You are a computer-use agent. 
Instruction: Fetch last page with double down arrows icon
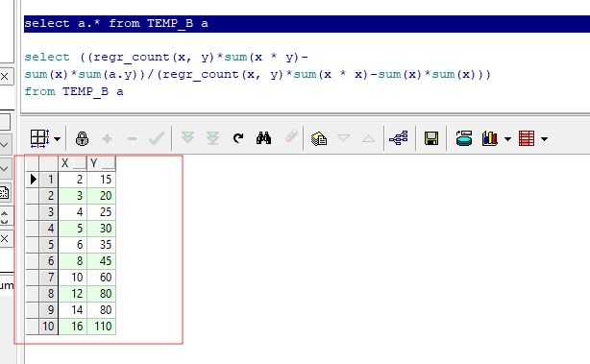[213, 138]
